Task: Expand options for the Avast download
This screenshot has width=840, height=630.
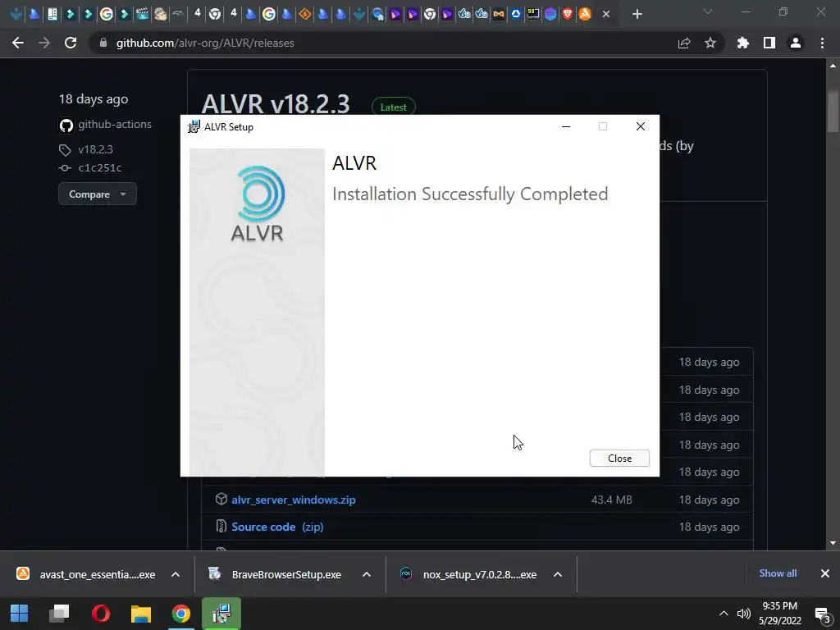Action: [x=176, y=574]
